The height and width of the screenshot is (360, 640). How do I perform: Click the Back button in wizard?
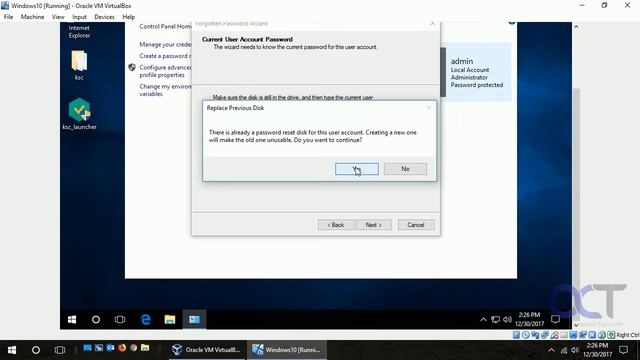(336, 225)
